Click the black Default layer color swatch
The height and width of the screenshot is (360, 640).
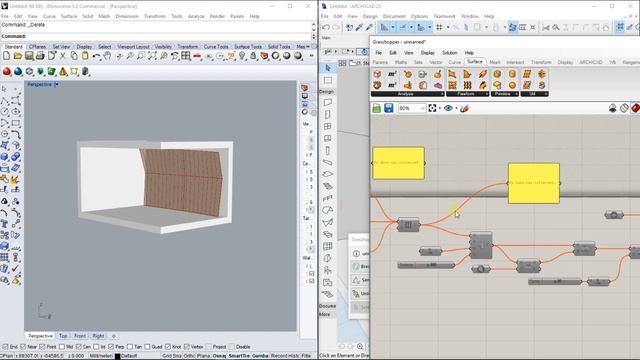point(118,356)
